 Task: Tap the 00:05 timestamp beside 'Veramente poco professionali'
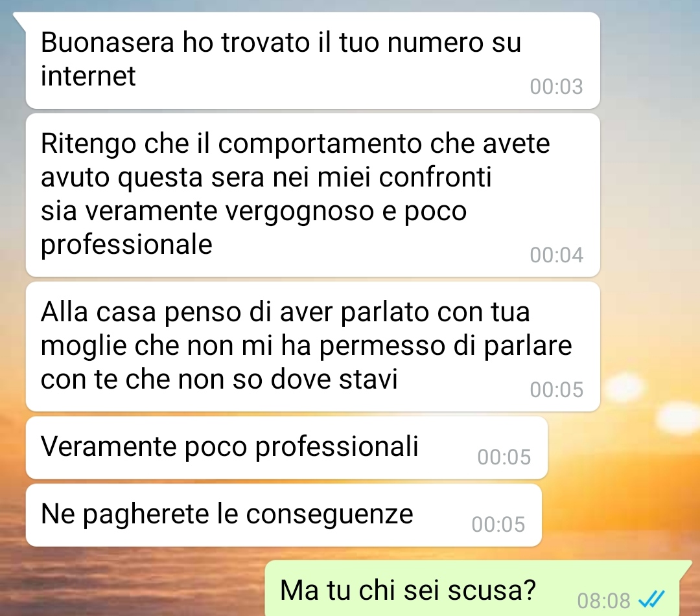[x=504, y=457]
